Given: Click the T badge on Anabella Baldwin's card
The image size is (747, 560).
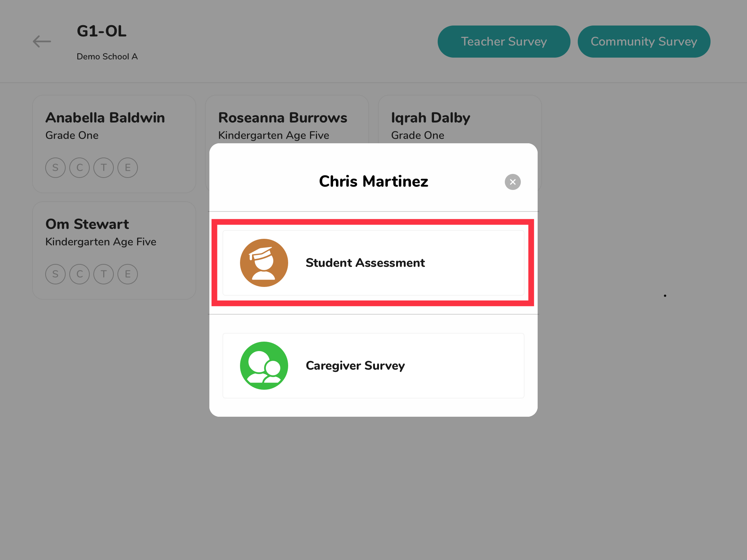Looking at the screenshot, I should [x=104, y=168].
